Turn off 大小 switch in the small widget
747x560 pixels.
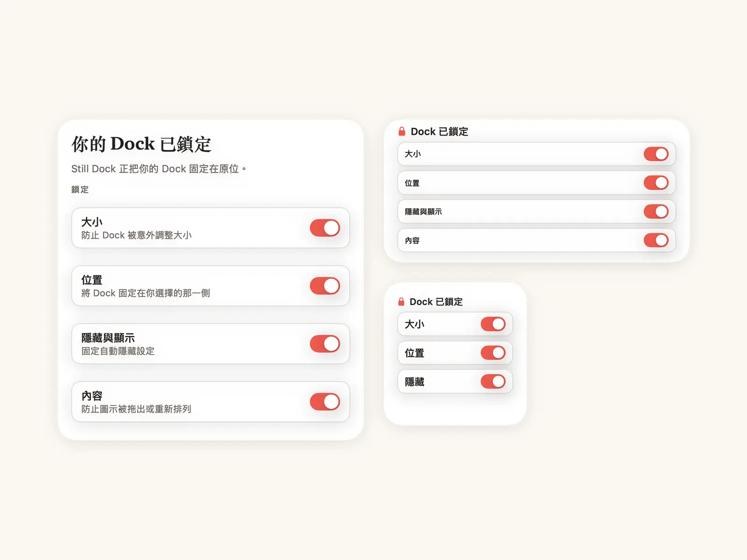[493, 324]
